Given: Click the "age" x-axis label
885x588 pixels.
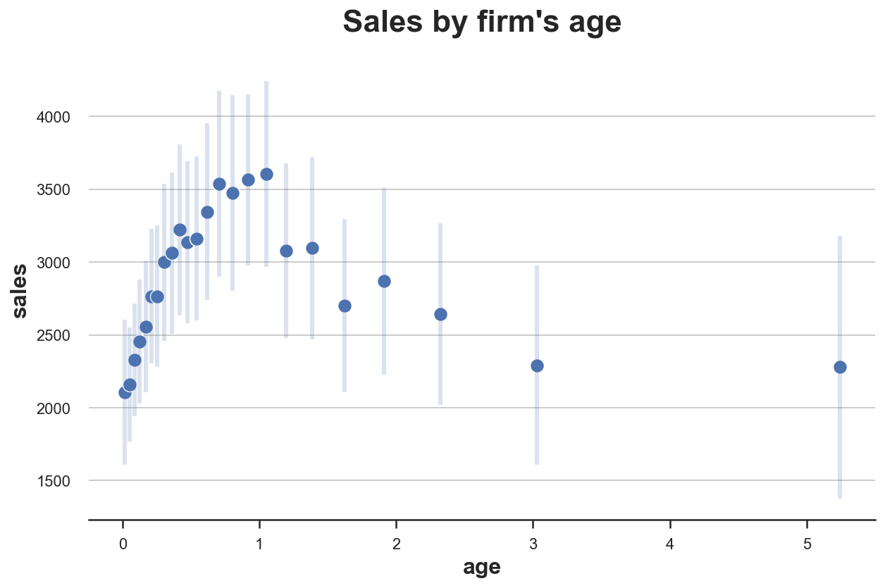Looking at the screenshot, I should point(482,567).
